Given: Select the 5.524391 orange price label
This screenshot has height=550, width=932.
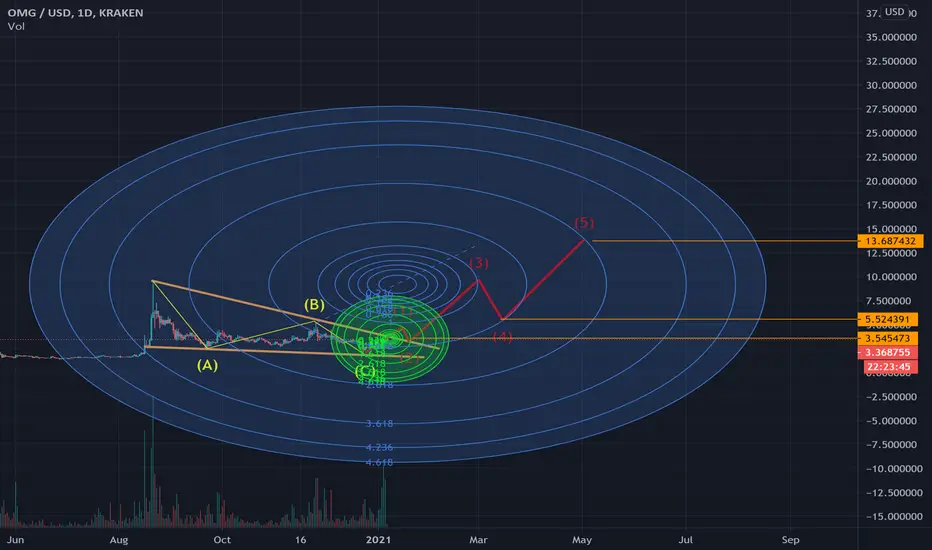Looking at the screenshot, I should click(x=887, y=319).
